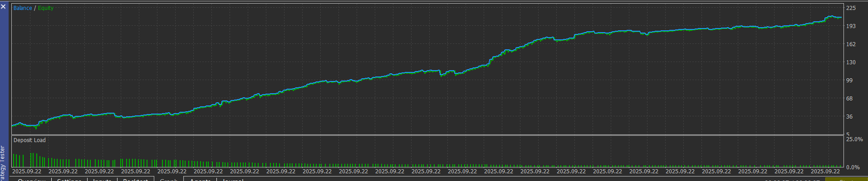Viewport: 868px width, 181px height.
Task: Open the Overview tab
Action: (x=32, y=179)
